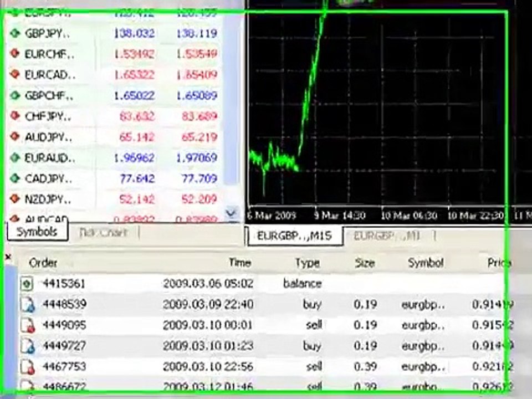Select order number 4448539
This screenshot has height=399, width=532.
pos(64,304)
